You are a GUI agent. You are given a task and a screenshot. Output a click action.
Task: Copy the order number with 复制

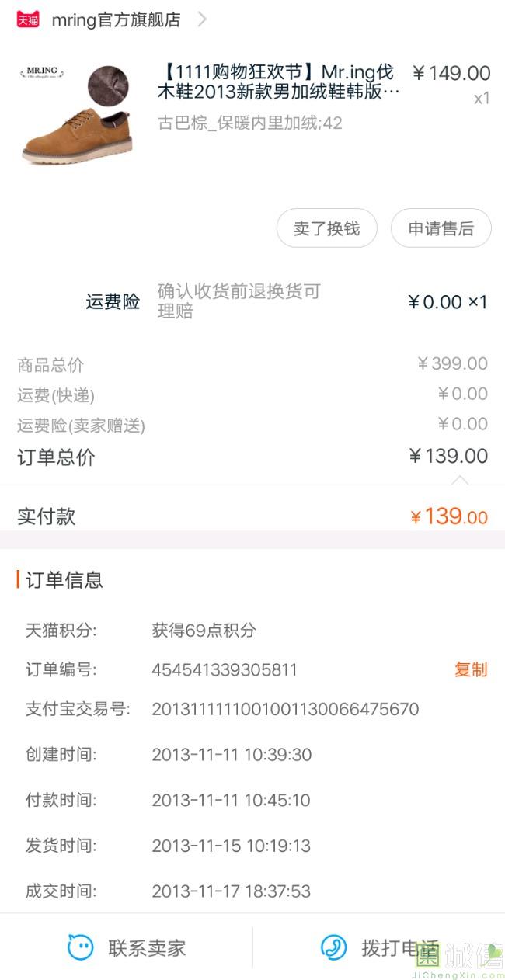coord(471,669)
